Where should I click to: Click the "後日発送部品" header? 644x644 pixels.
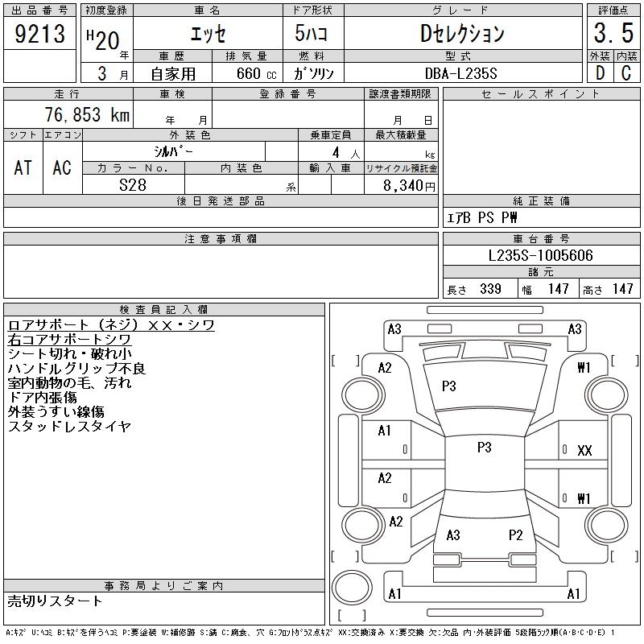tap(221, 200)
